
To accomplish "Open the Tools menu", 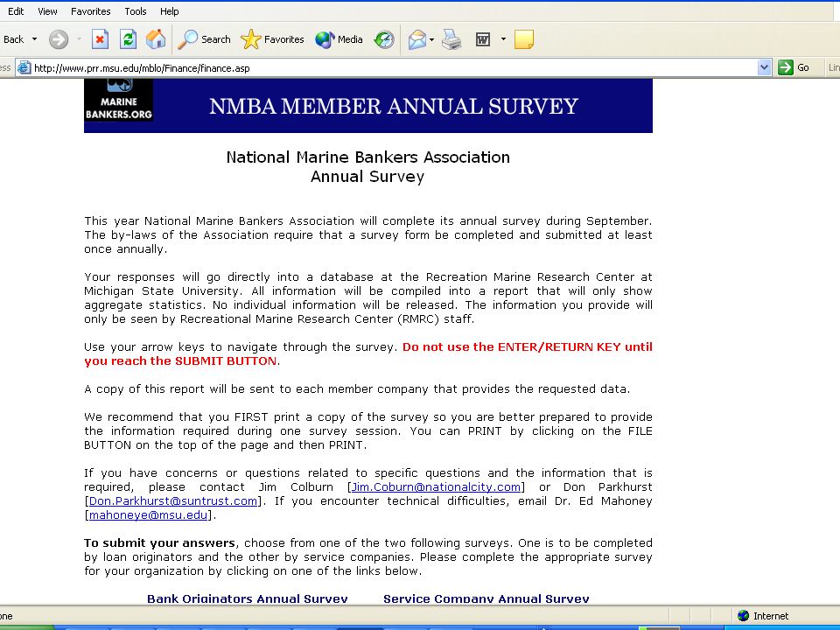I will pos(136,11).
